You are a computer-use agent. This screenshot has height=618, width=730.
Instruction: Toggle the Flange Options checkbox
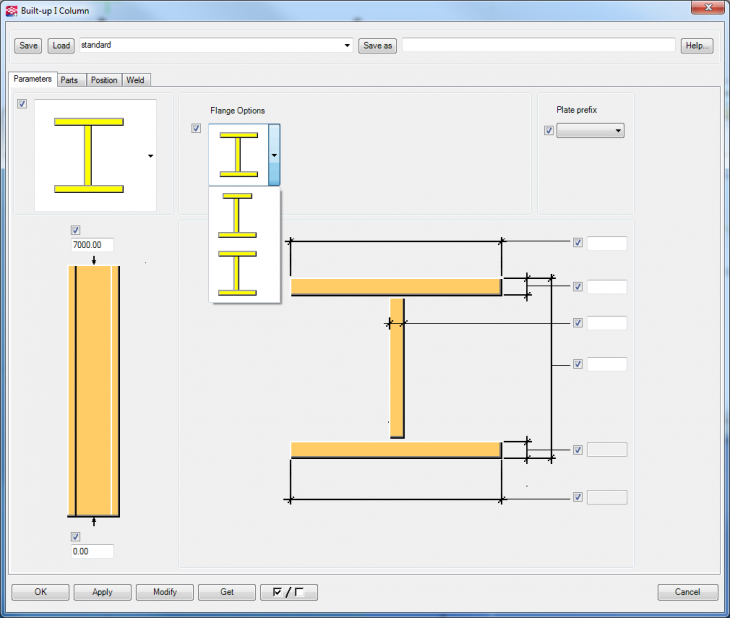(x=196, y=128)
